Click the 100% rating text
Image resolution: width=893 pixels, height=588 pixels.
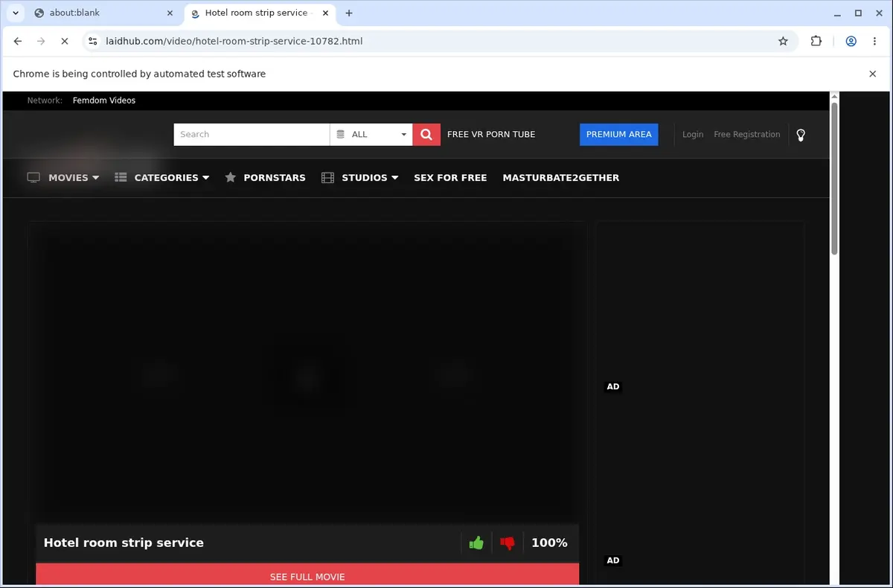tap(549, 543)
